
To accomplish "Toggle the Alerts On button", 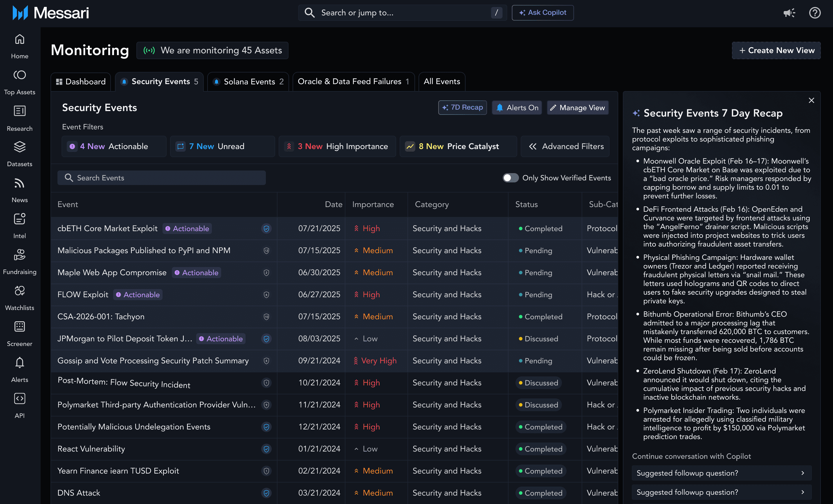I will tap(517, 108).
